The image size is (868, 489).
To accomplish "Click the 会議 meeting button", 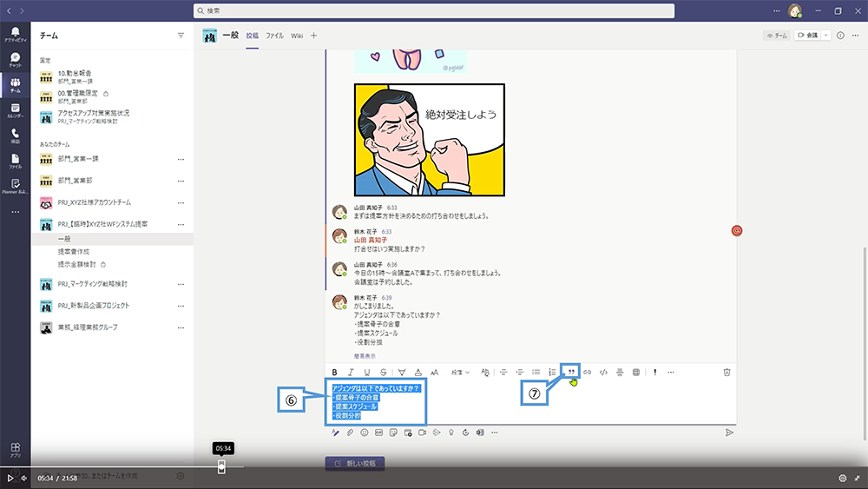I will coord(807,36).
